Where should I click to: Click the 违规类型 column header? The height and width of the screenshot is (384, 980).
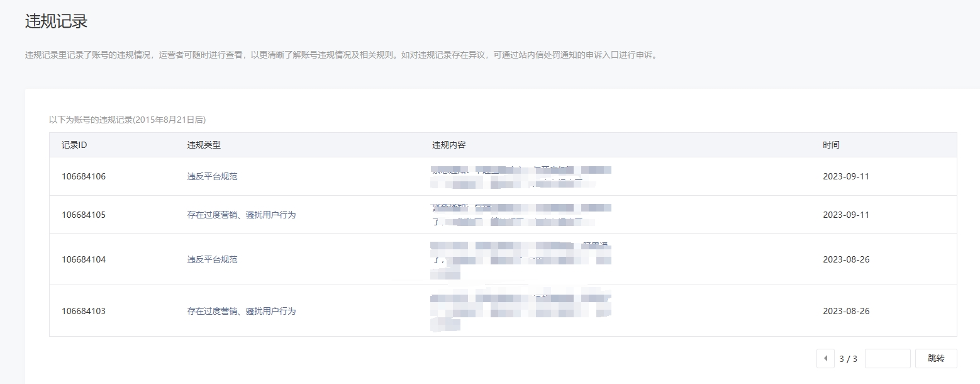tap(204, 145)
